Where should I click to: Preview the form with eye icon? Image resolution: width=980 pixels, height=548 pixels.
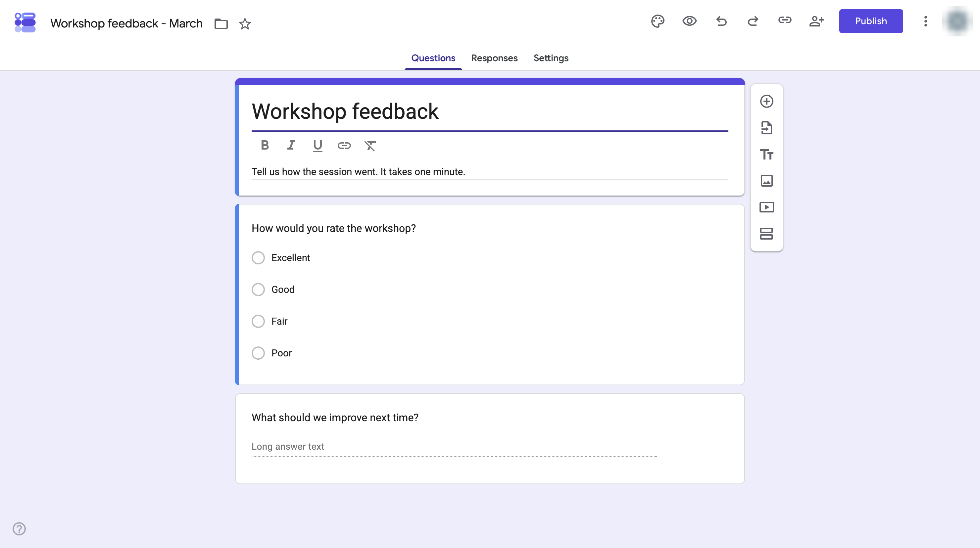[x=689, y=21]
